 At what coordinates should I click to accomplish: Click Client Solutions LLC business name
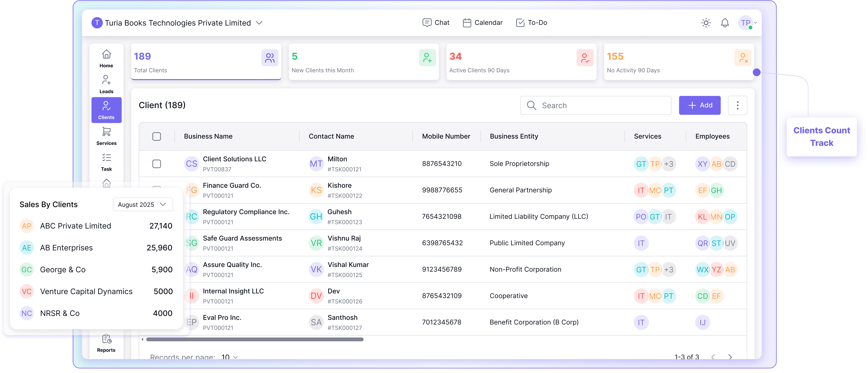click(234, 159)
